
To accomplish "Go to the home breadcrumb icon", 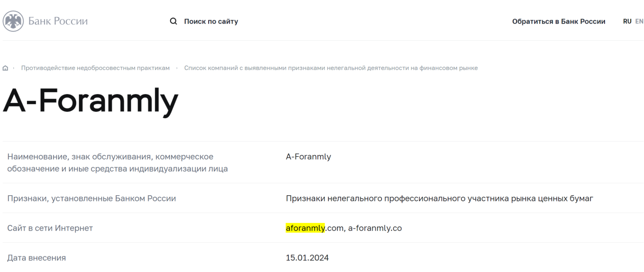I will coord(5,68).
